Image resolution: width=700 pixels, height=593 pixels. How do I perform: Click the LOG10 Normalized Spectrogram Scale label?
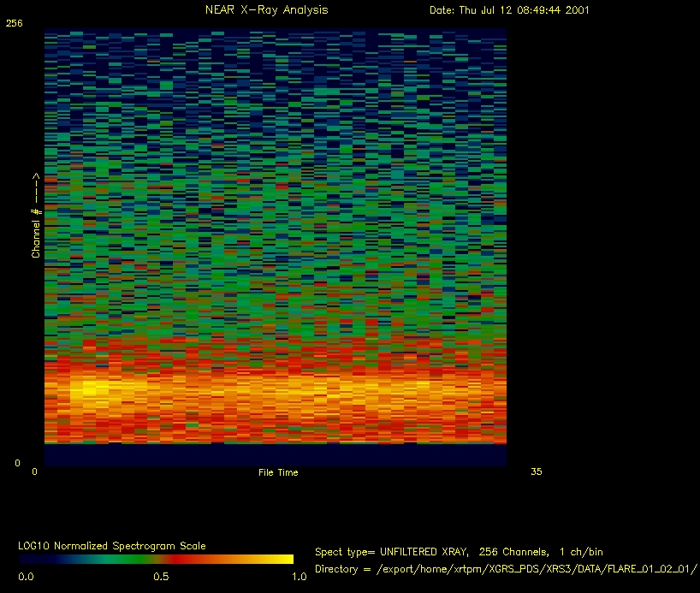click(112, 545)
